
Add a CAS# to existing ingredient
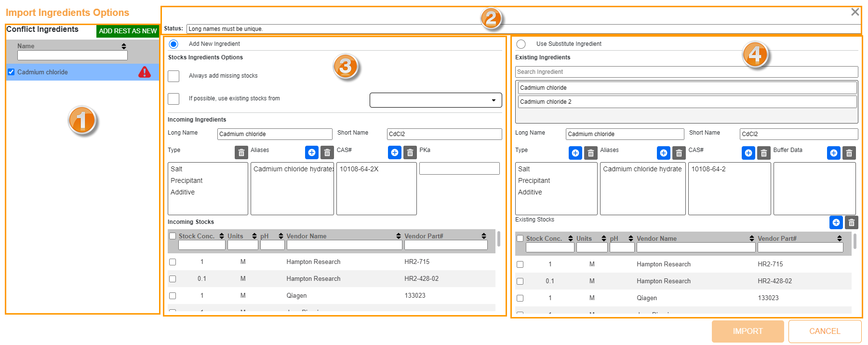coord(748,153)
